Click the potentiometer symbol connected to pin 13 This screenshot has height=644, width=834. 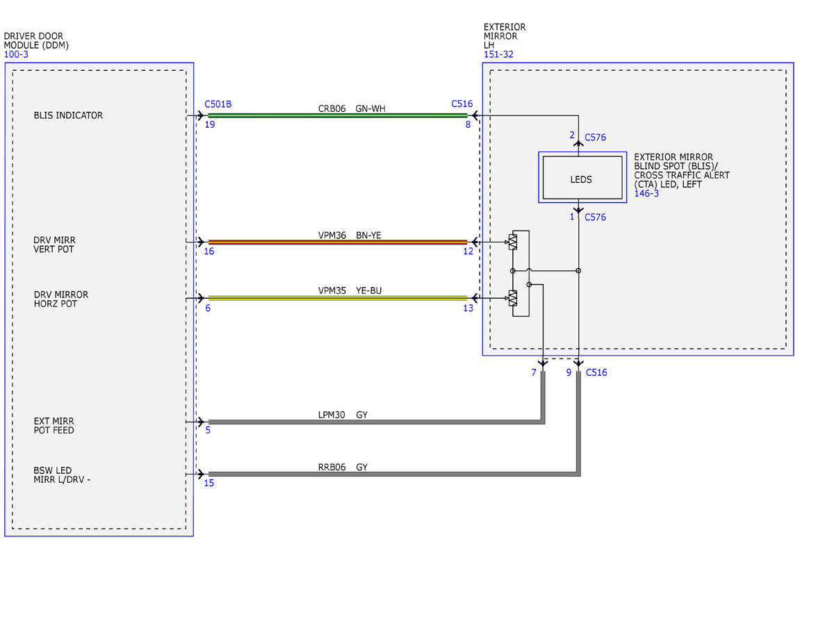pyautogui.click(x=513, y=298)
